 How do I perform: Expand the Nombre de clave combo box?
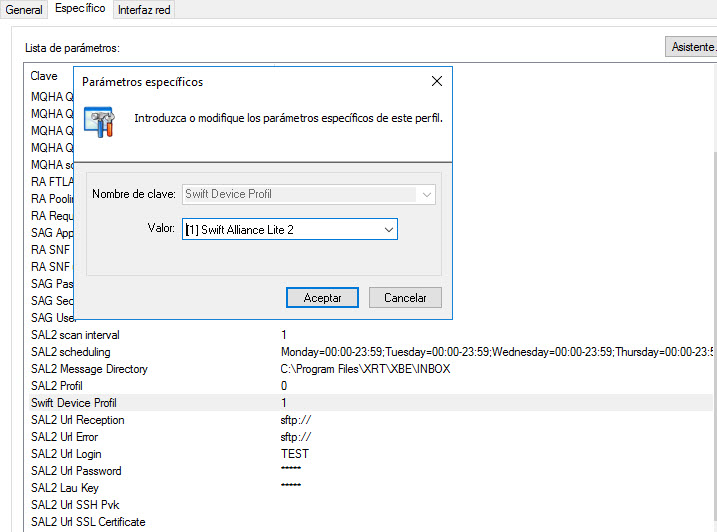pos(427,194)
